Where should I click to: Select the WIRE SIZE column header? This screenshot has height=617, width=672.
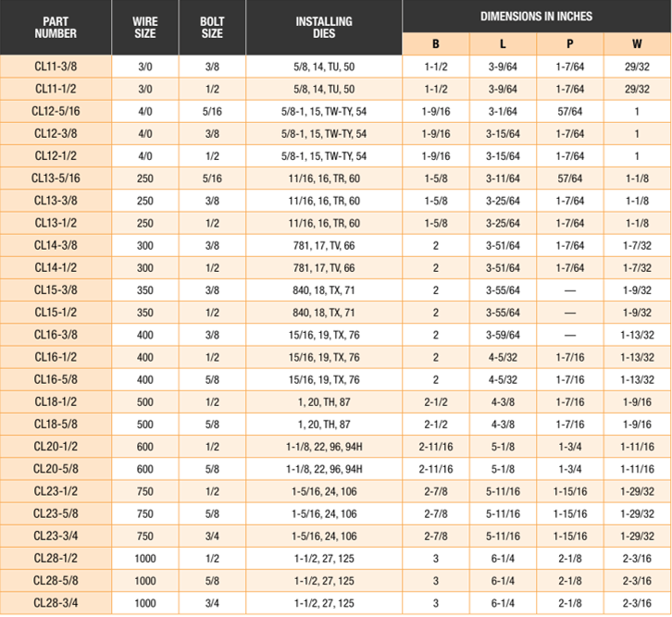(145, 28)
